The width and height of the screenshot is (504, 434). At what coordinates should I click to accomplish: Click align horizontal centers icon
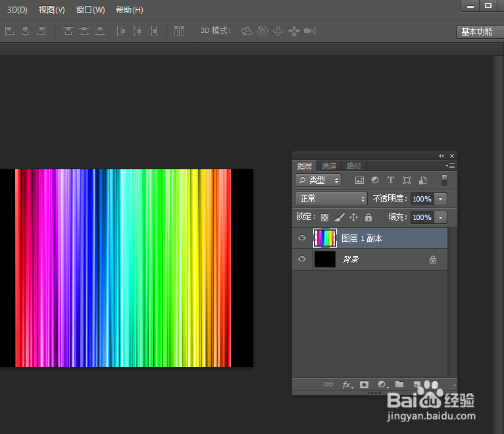pyautogui.click(x=26, y=31)
